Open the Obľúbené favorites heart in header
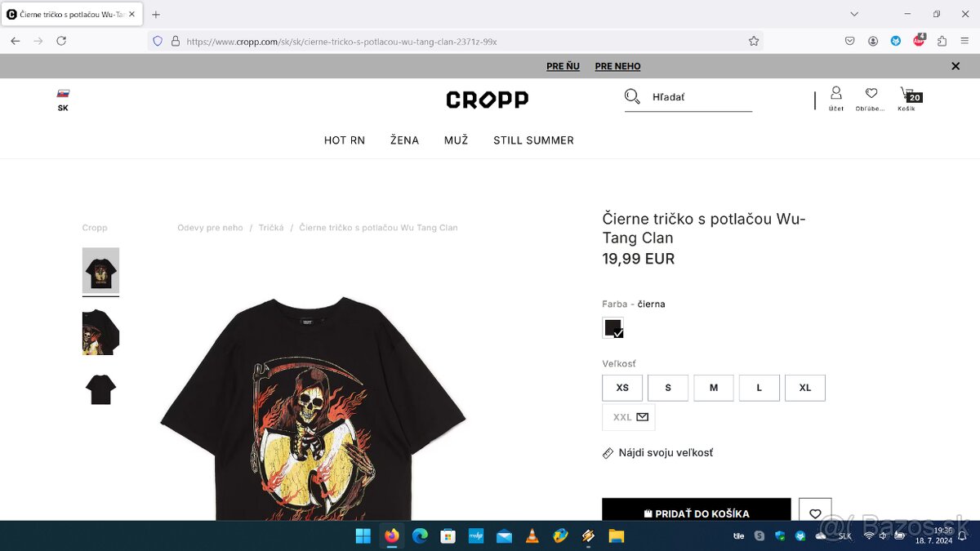980x551 pixels. click(x=871, y=98)
